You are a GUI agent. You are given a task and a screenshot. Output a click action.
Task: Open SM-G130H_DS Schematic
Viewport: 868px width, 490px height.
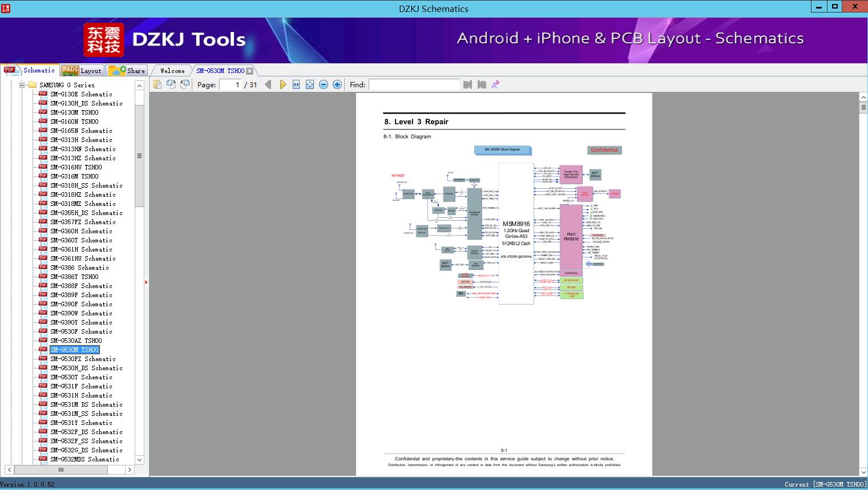point(86,103)
